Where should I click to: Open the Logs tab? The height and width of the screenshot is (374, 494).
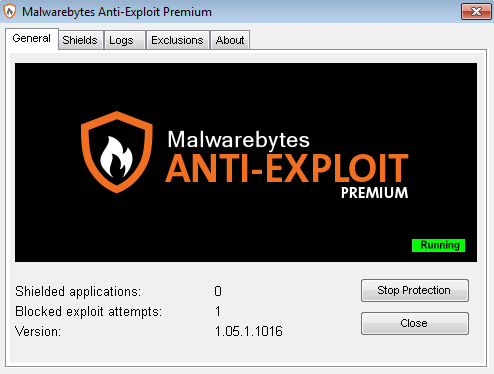point(121,40)
